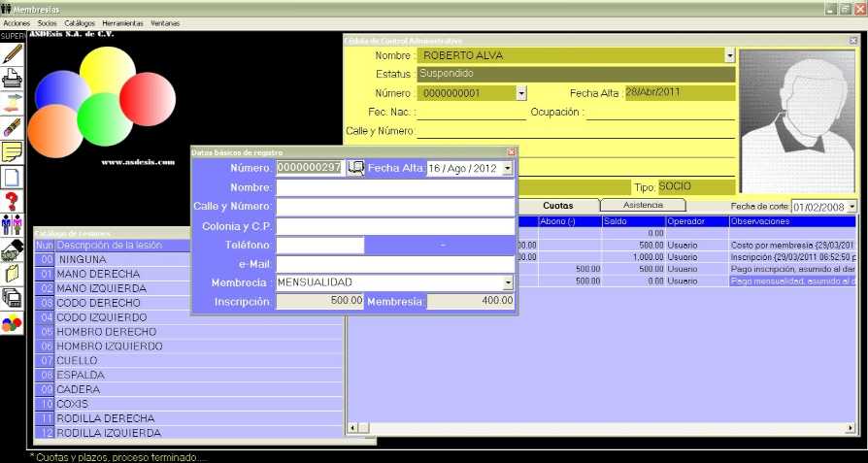Click the printer icon in sidebar
This screenshot has height=463, width=868.
(x=12, y=79)
